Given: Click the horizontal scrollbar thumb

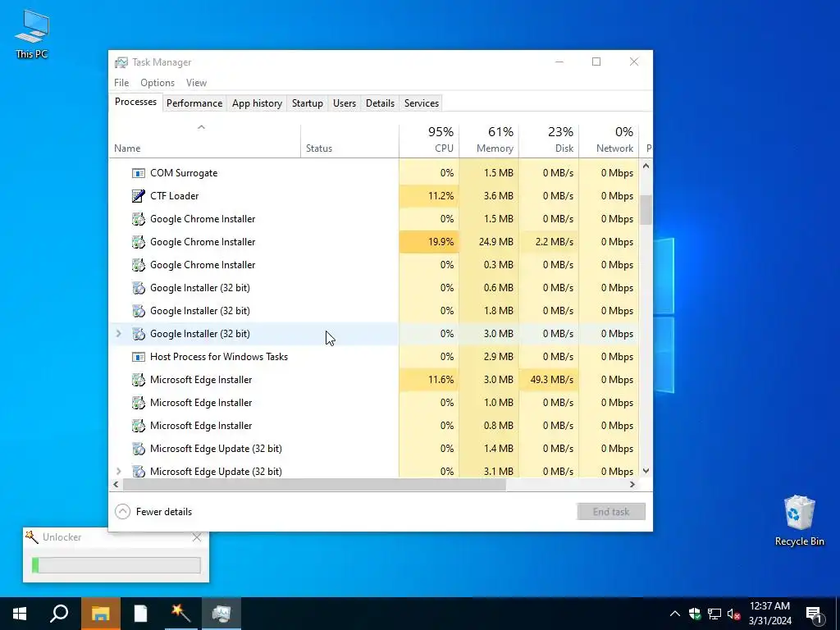Looking at the screenshot, I should (314, 484).
